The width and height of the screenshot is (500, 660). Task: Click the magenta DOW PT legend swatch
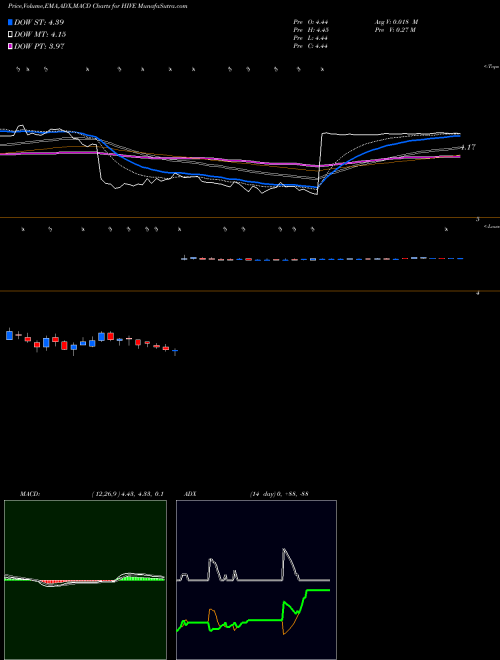[x=10, y=46]
